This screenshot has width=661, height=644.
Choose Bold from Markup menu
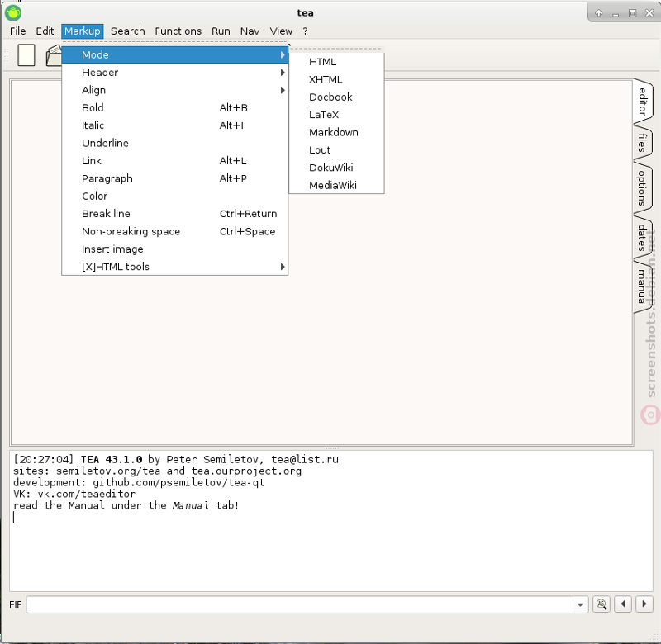[175, 108]
